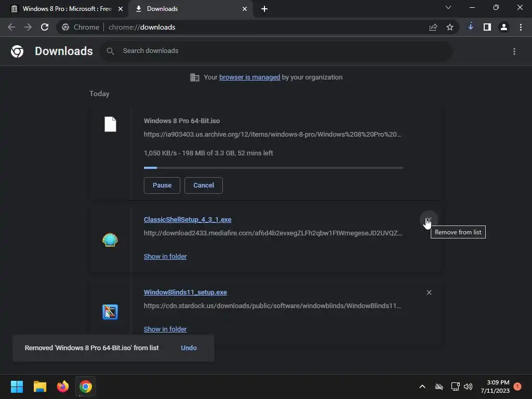Screen dimensions: 532x399
Task: Click the managed organization building icon
Action: pyautogui.click(x=195, y=77)
